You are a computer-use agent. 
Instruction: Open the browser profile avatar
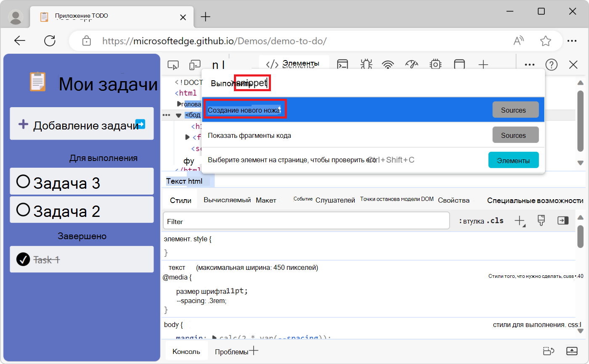(16, 16)
